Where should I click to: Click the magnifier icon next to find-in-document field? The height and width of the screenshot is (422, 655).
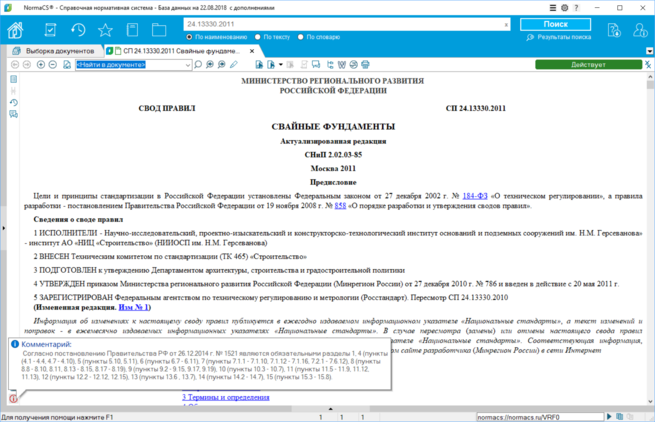[199, 65]
